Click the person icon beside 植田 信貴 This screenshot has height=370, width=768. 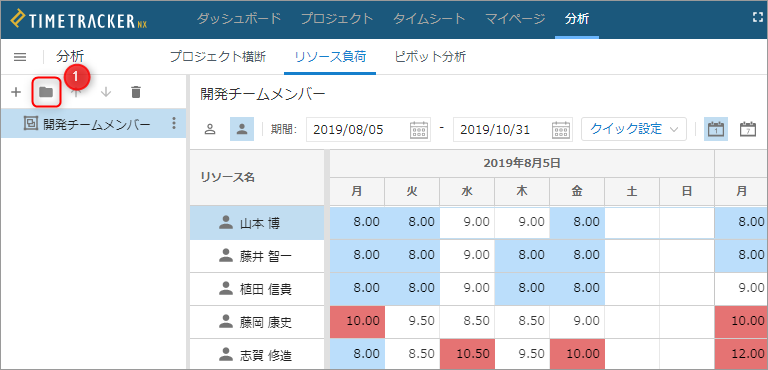pyautogui.click(x=226, y=288)
